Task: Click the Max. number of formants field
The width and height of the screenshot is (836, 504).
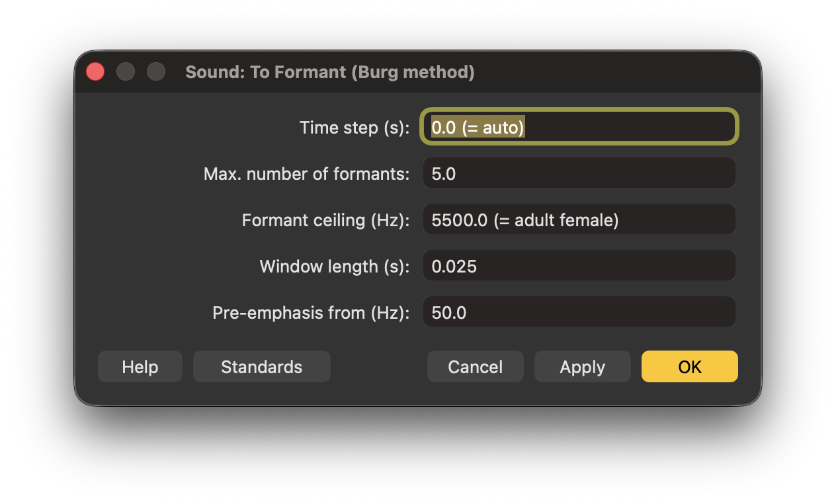Action: point(579,173)
